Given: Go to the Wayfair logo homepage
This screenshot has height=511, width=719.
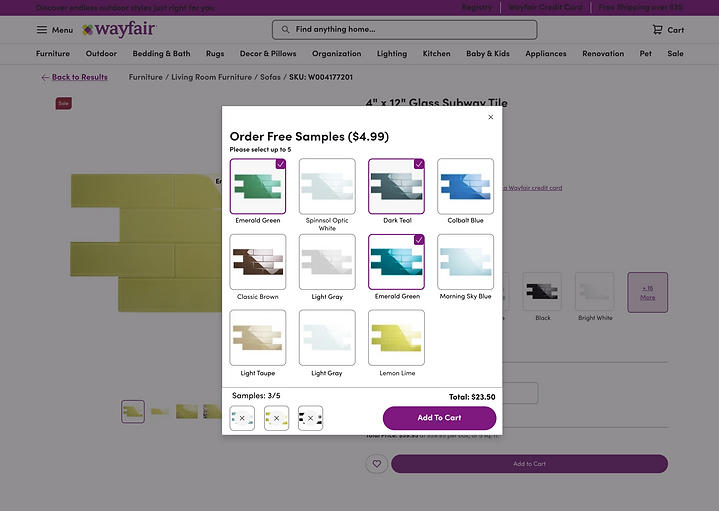Looking at the screenshot, I should (119, 29).
